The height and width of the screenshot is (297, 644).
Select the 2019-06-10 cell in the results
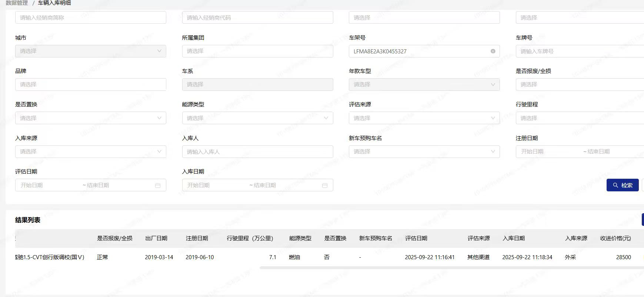click(200, 257)
